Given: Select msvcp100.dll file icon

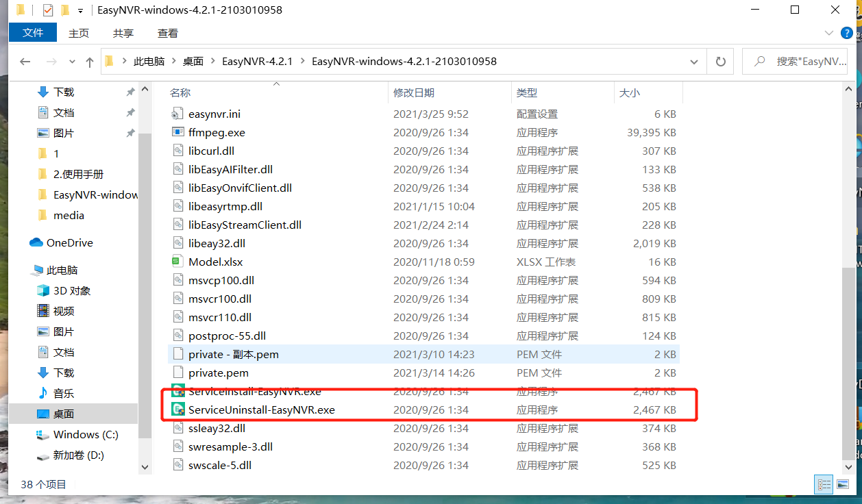Looking at the screenshot, I should coord(177,280).
